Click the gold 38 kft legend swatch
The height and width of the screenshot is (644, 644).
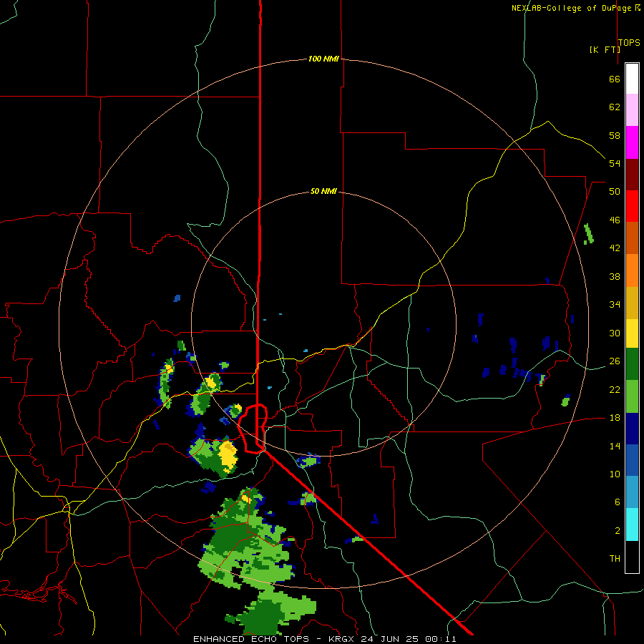pos(632,302)
